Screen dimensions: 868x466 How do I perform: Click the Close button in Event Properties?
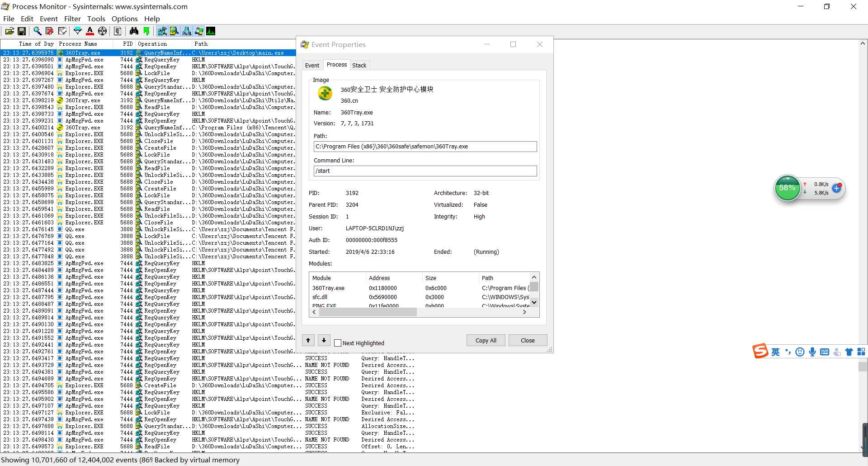528,340
